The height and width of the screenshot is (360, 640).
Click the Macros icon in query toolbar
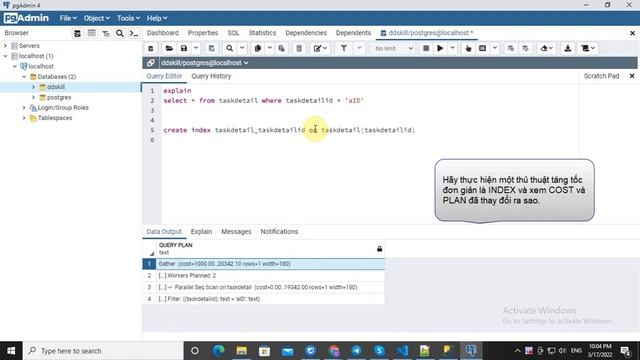[x=588, y=48]
